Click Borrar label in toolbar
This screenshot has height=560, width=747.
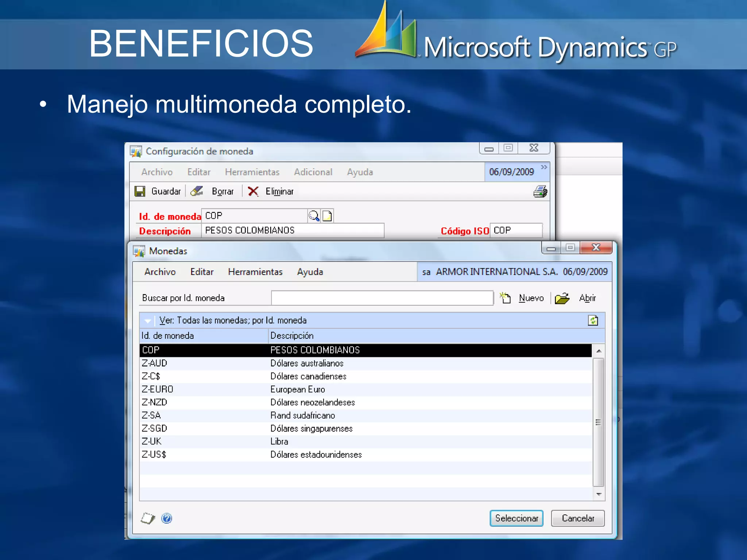222,191
